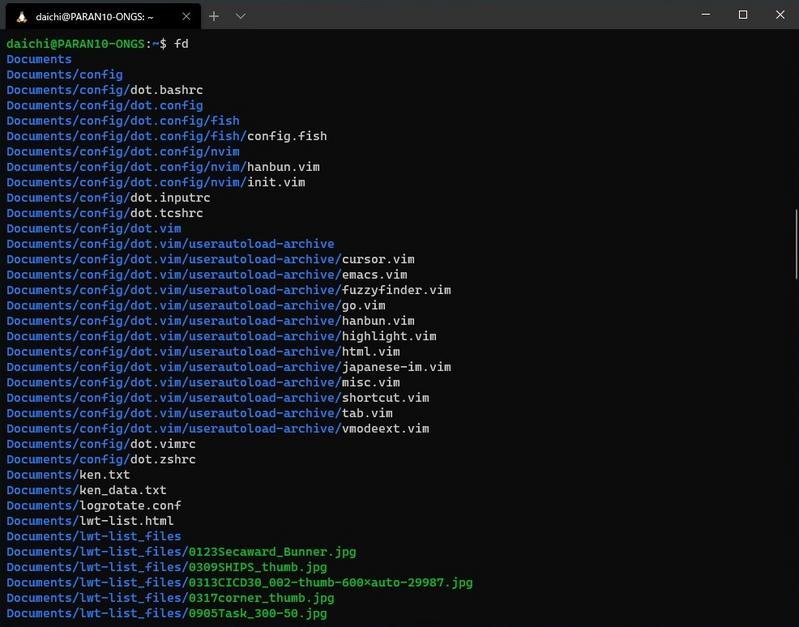Click 'dot.tcshrc' file name

coord(167,213)
